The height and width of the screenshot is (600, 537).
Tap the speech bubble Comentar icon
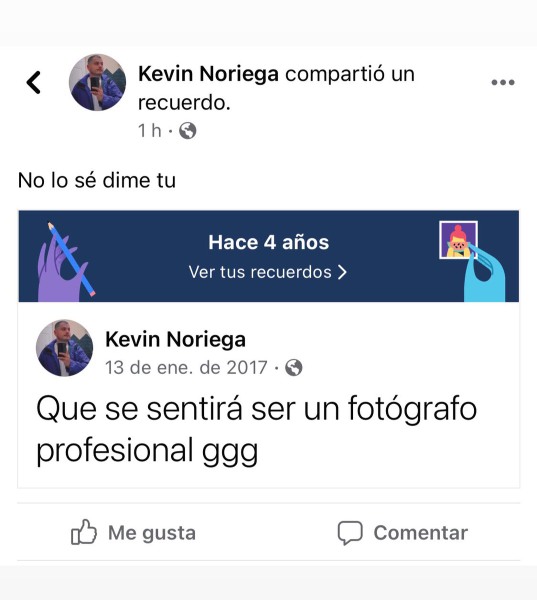(350, 533)
